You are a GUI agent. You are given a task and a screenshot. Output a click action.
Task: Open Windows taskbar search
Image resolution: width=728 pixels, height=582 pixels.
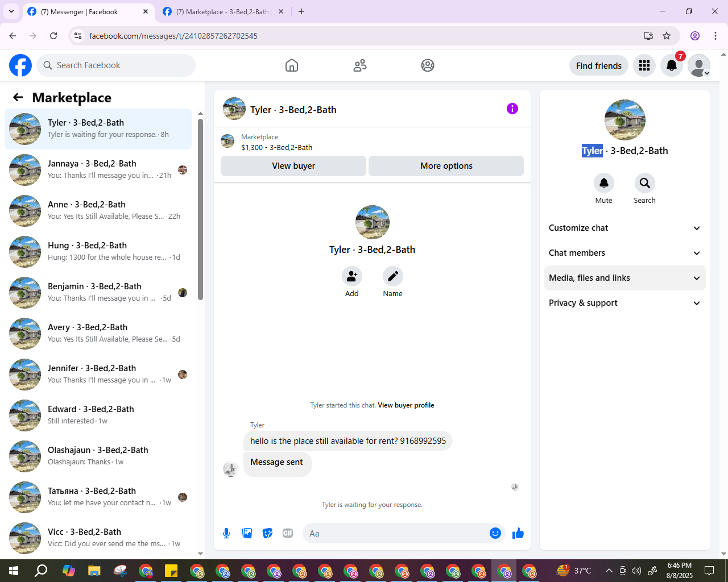point(41,571)
